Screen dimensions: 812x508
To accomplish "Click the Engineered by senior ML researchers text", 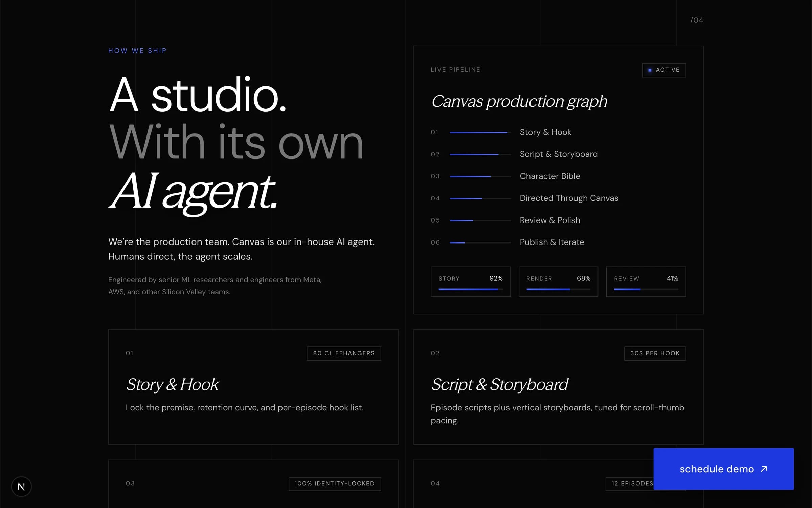I will (215, 286).
